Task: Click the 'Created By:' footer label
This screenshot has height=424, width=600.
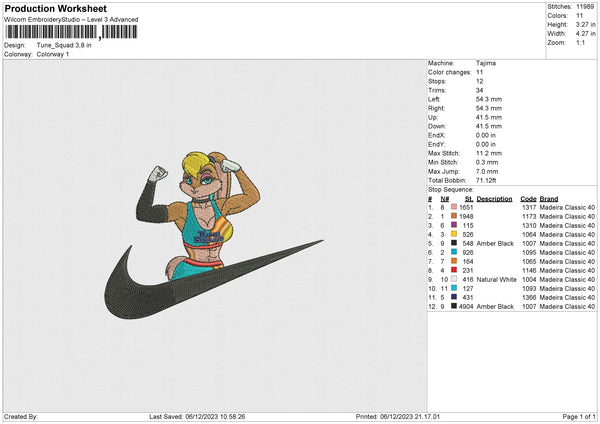Action: coord(21,417)
